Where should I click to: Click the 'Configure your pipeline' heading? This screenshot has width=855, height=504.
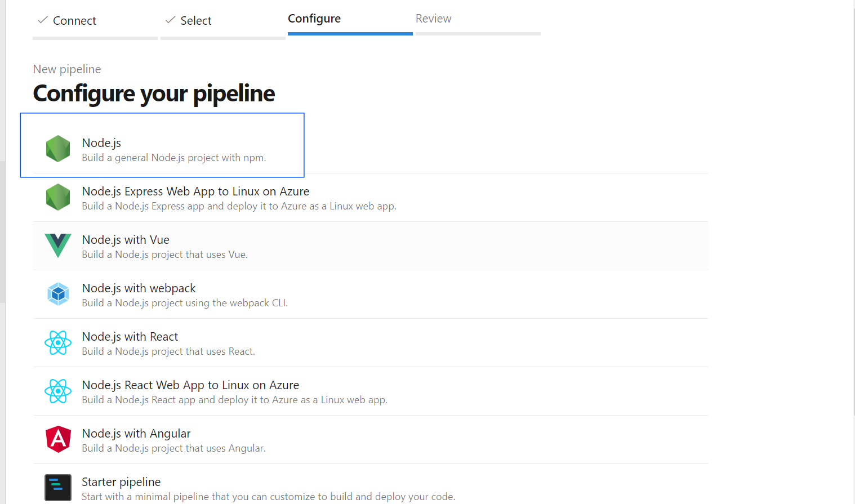tap(154, 93)
